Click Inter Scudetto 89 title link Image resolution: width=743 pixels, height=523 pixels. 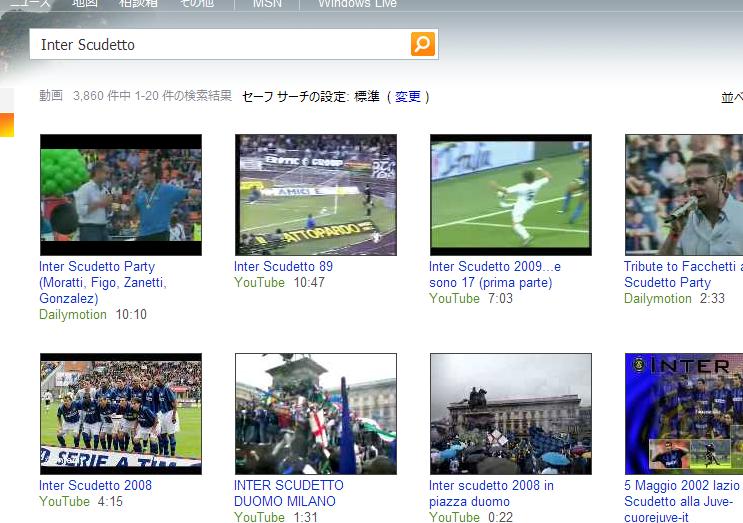click(x=283, y=266)
